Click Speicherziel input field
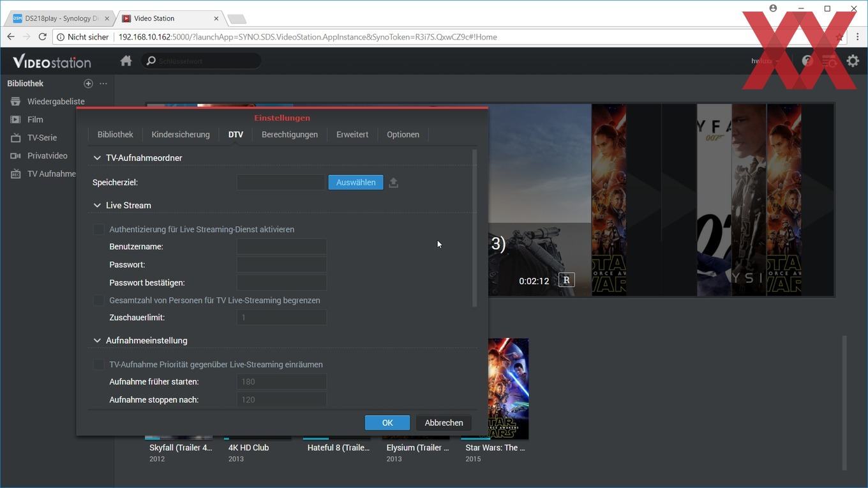Screen dimensions: 868x488 point(281,183)
